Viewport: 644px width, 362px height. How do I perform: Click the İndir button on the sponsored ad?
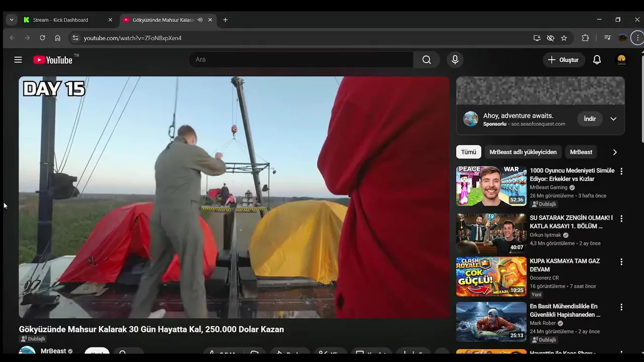590,119
